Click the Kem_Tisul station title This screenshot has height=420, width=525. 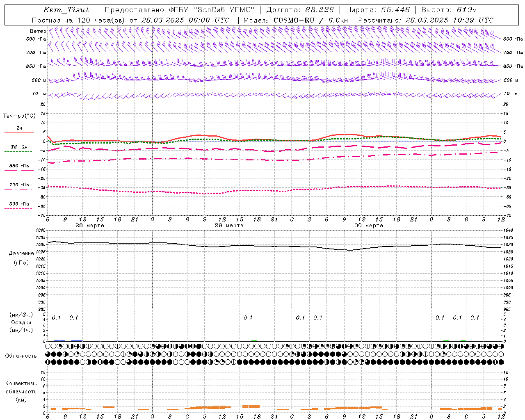coord(66,10)
